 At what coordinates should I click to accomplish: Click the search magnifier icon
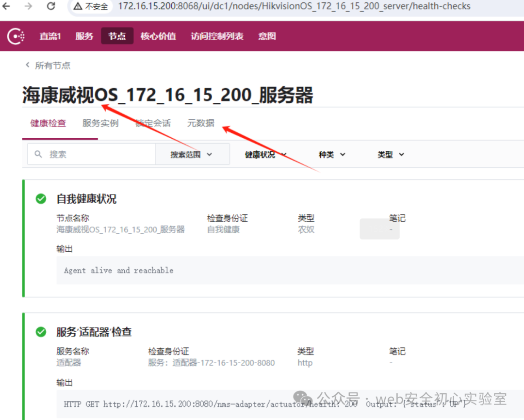tap(38, 154)
